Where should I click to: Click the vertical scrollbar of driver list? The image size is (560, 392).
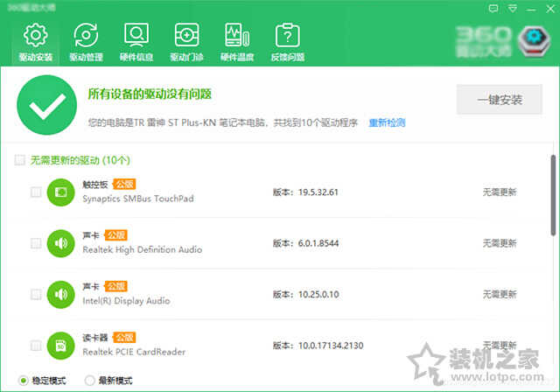[553, 194]
